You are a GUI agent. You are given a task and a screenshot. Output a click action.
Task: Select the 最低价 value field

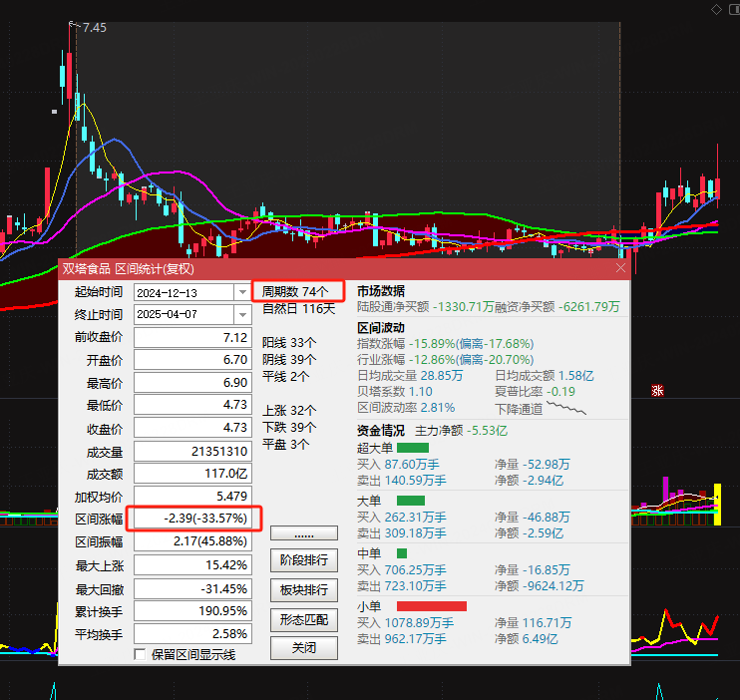(192, 405)
